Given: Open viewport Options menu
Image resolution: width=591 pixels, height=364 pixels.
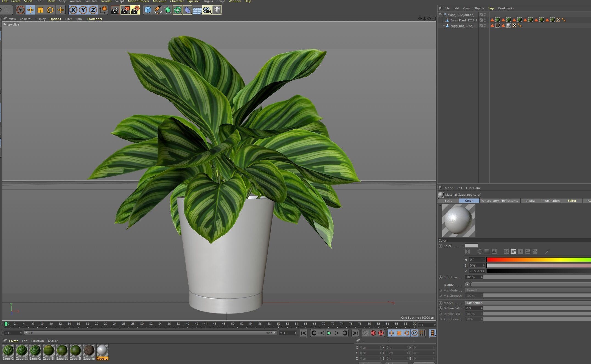Looking at the screenshot, I should (55, 19).
